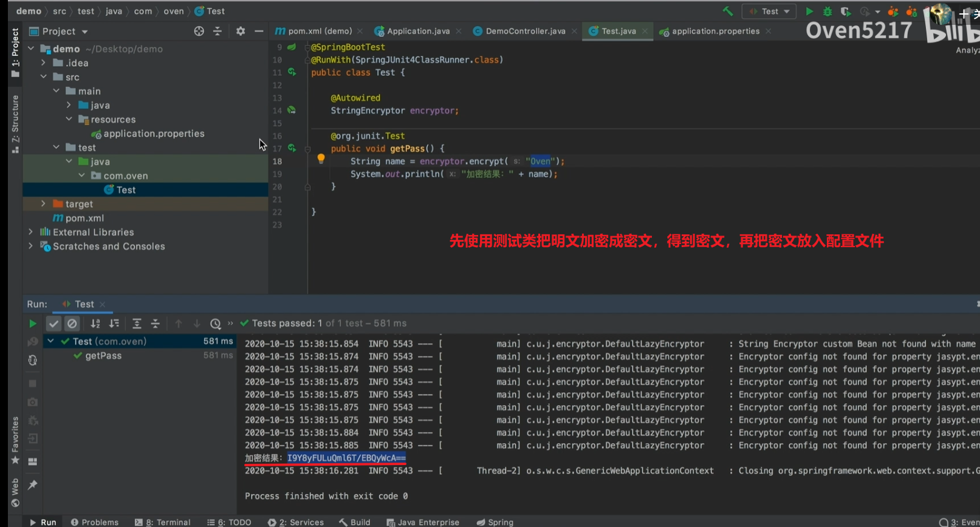Open the Build tool window
Image resolution: width=980 pixels, height=527 pixels.
pyautogui.click(x=355, y=522)
